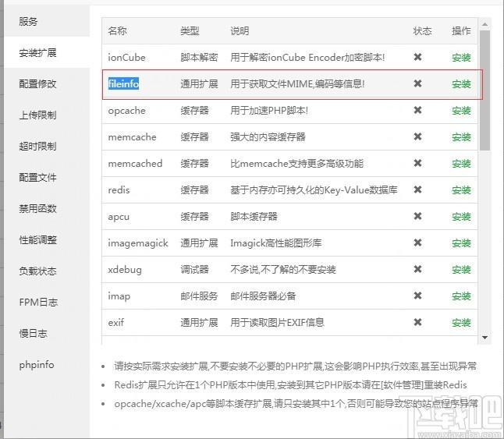
Task: Click the 操作 column header
Action: 461,31
